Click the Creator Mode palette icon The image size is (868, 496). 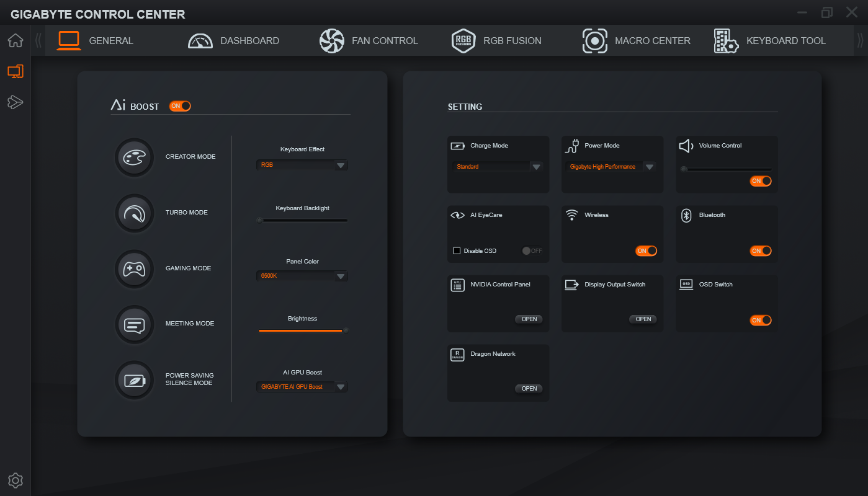coord(134,157)
